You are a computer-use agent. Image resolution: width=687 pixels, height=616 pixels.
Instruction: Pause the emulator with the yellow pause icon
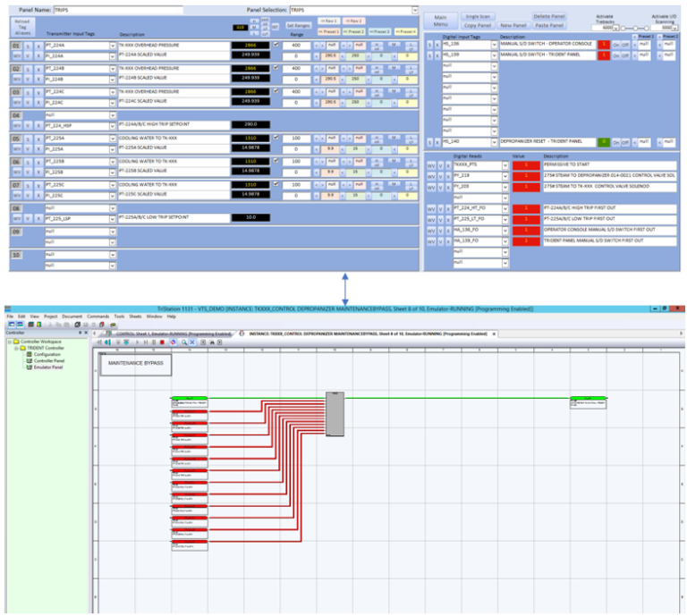(x=154, y=342)
